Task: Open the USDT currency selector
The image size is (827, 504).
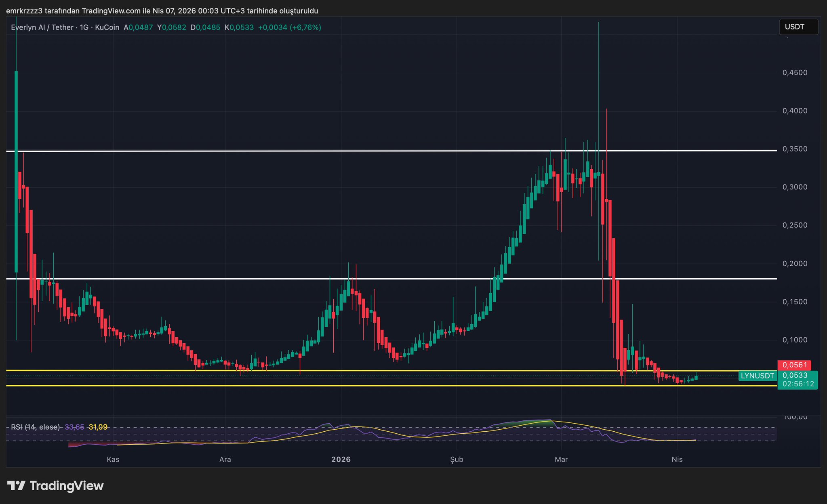Action: (x=798, y=27)
